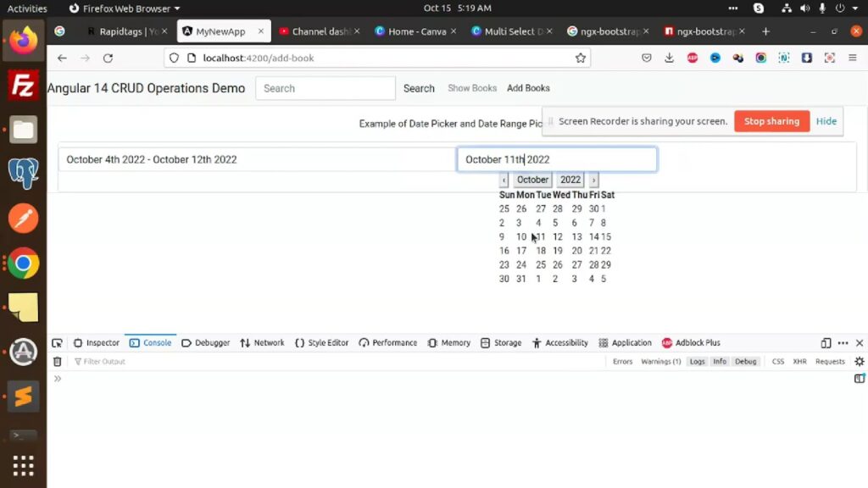
Task: Switch to Home - Canva browser tab
Action: click(x=415, y=31)
